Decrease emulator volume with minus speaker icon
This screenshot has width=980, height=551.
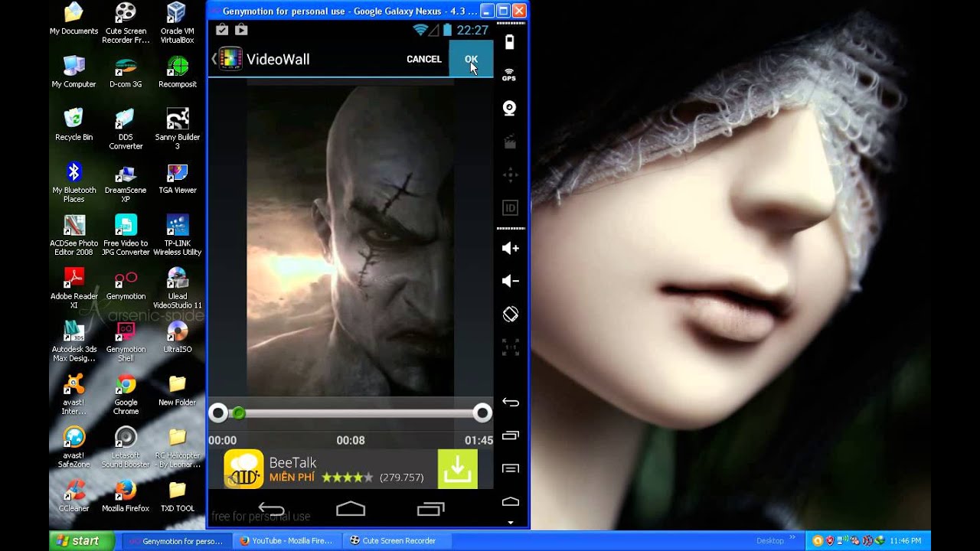click(x=510, y=281)
